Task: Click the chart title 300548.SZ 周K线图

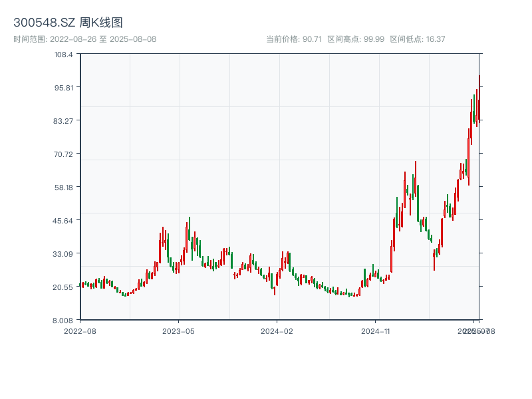Action: [68, 23]
